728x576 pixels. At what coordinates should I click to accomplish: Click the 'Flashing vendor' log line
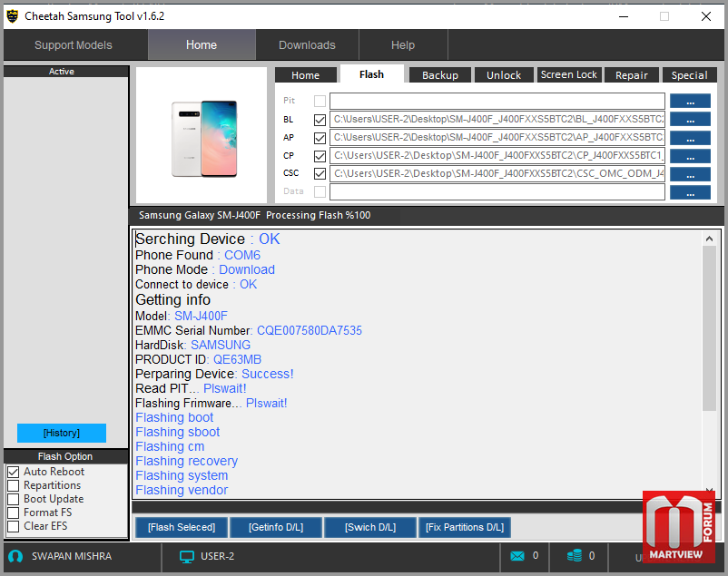tap(182, 490)
